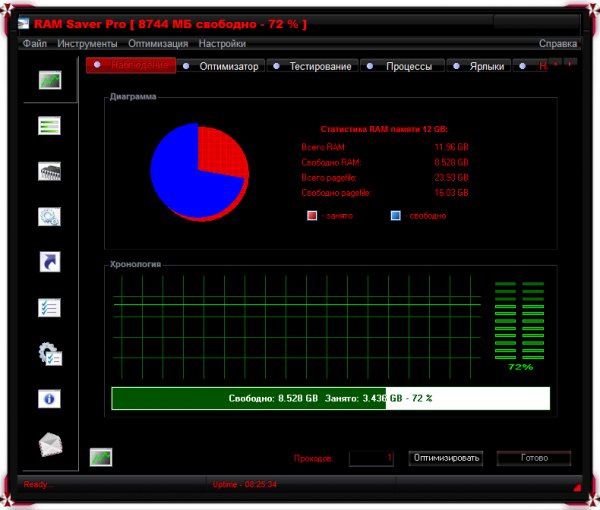Screen dimensions: 600x510
Task: Click the Uptime status bar text
Action: [245, 484]
